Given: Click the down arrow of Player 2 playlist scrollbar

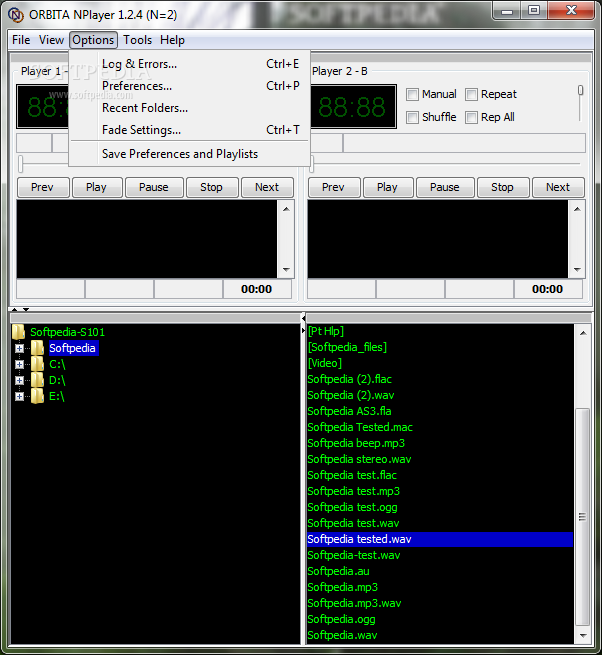Looking at the screenshot, I should click(577, 269).
